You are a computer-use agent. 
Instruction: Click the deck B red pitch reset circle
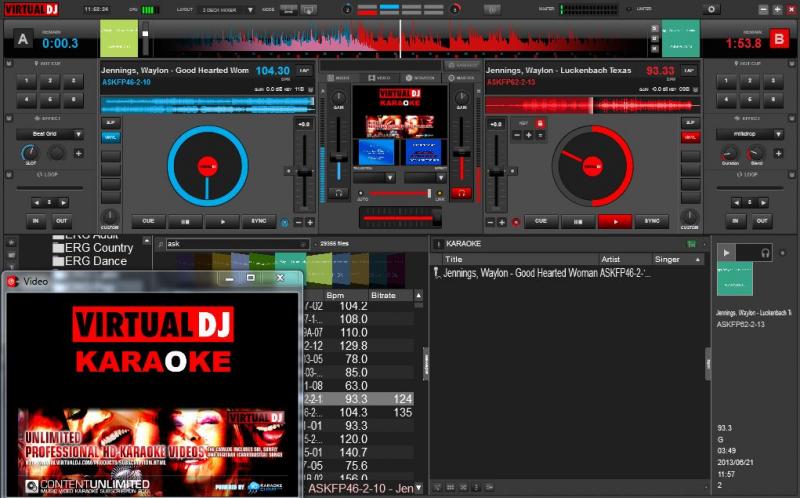tap(516, 222)
